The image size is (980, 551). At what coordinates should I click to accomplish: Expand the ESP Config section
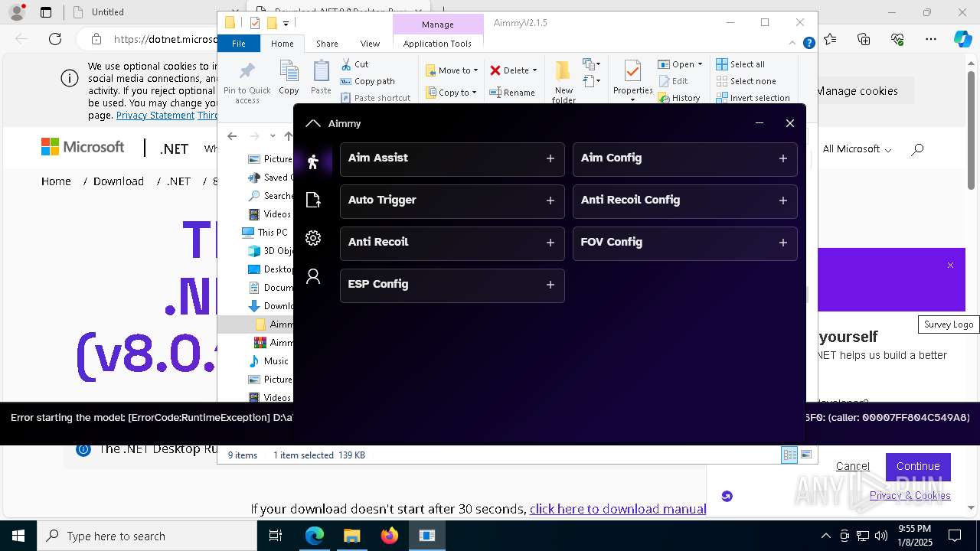(550, 285)
